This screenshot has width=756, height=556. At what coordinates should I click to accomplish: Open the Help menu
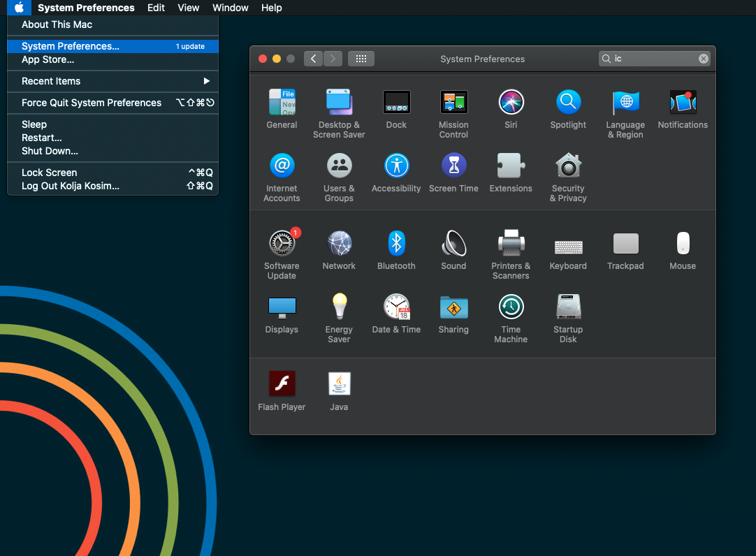point(271,8)
